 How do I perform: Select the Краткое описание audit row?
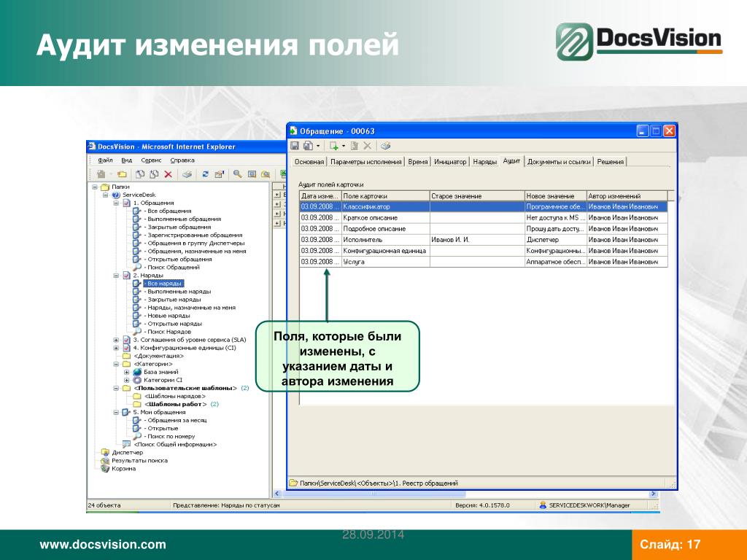click(x=484, y=217)
